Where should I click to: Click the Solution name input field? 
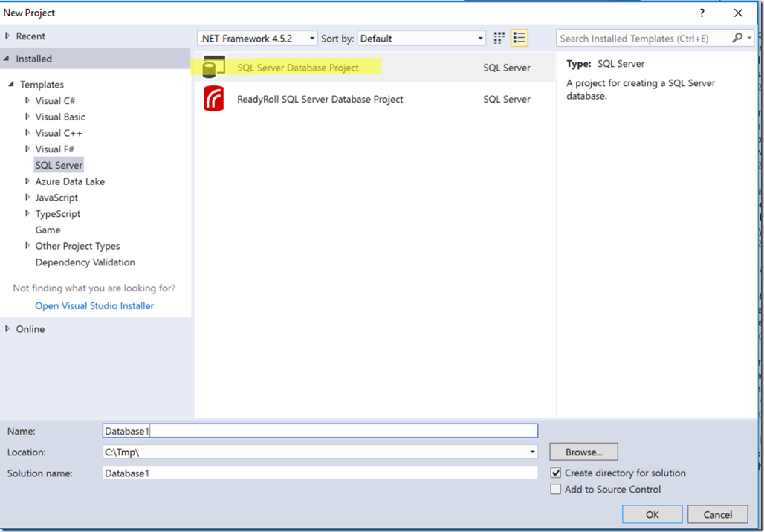(320, 473)
